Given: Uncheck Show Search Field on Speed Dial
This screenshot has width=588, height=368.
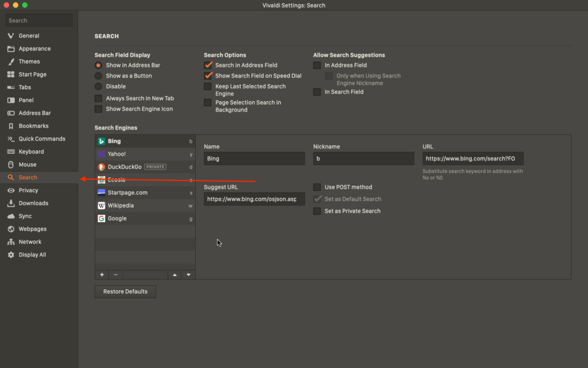Looking at the screenshot, I should tap(208, 76).
